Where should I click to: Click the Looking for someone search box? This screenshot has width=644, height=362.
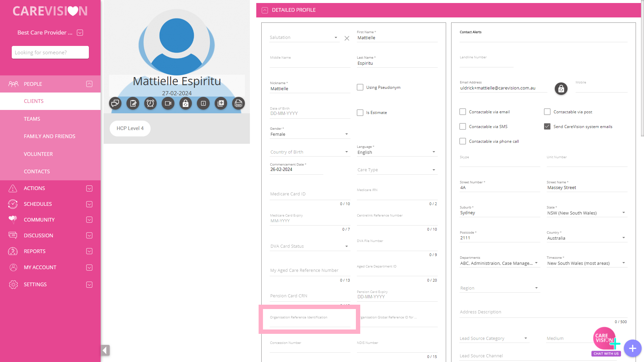click(50, 52)
